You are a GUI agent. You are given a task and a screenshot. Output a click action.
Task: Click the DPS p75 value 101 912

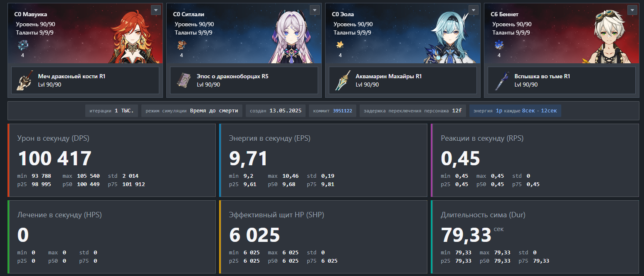coord(133,184)
